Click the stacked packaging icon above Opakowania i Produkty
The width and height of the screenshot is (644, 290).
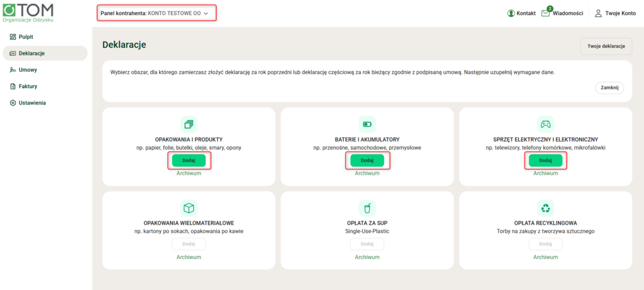click(189, 124)
